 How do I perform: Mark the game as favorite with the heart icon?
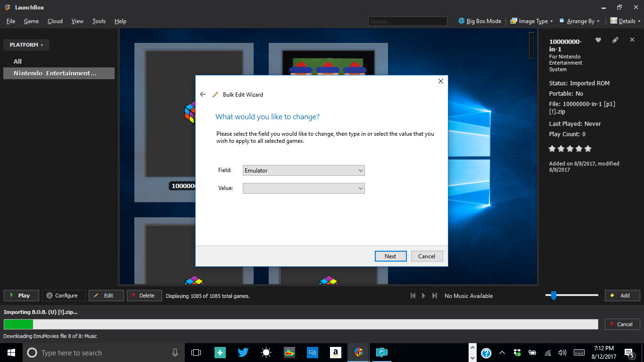(x=598, y=40)
